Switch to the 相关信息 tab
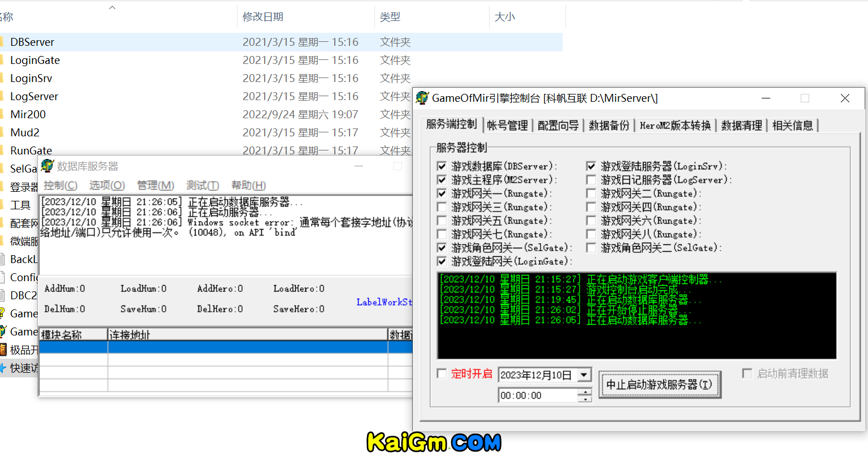This screenshot has height=465, width=868. (x=792, y=126)
